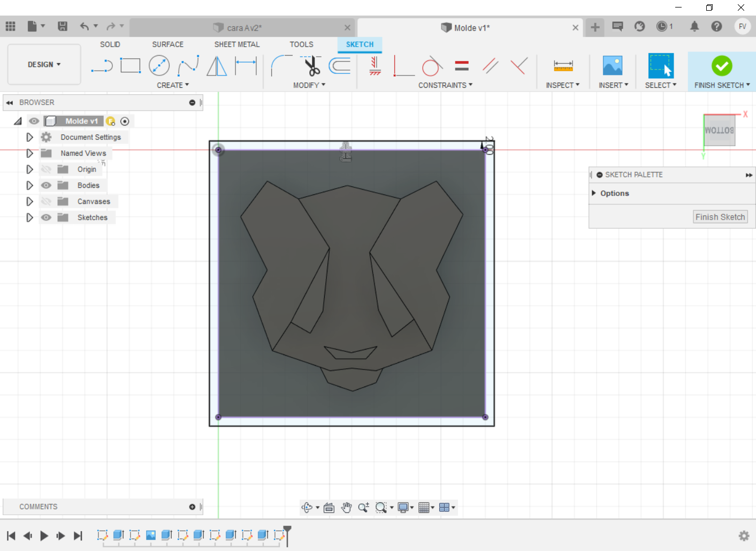756x551 pixels.
Task: Activate the Fillet tool in Modify panel
Action: (278, 65)
